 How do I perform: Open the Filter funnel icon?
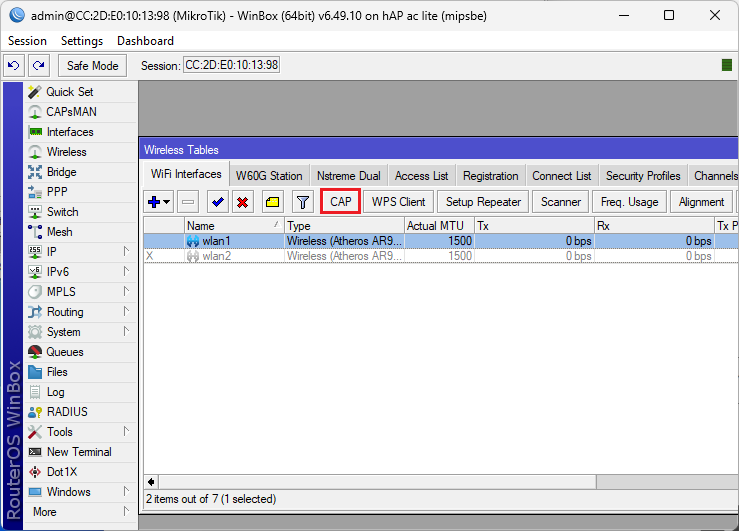pos(303,202)
